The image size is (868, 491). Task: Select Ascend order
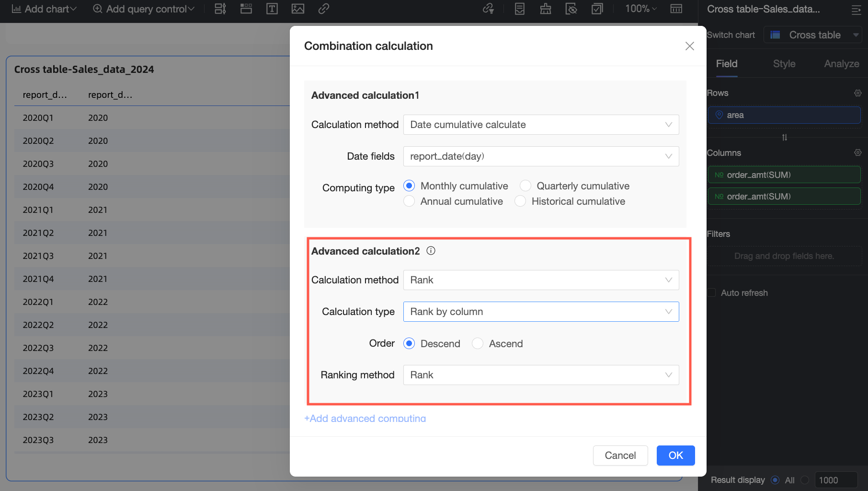(x=478, y=343)
